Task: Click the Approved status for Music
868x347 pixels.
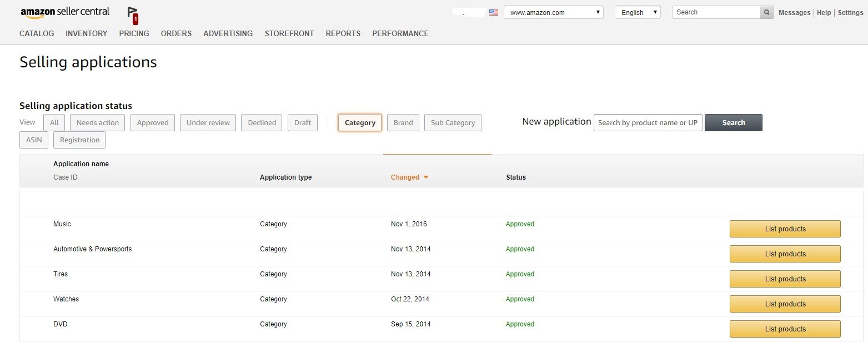Action: [520, 224]
